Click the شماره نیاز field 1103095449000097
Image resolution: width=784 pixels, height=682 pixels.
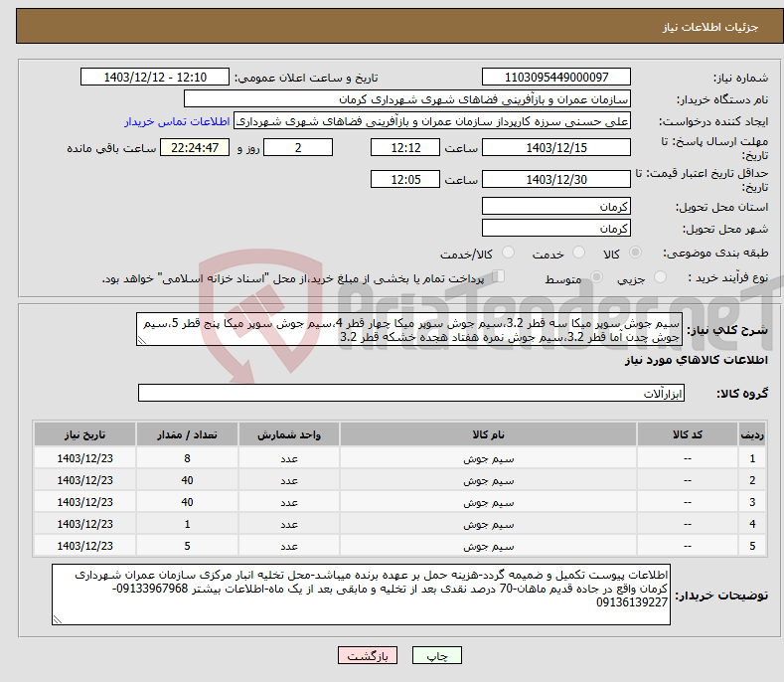[x=556, y=78]
